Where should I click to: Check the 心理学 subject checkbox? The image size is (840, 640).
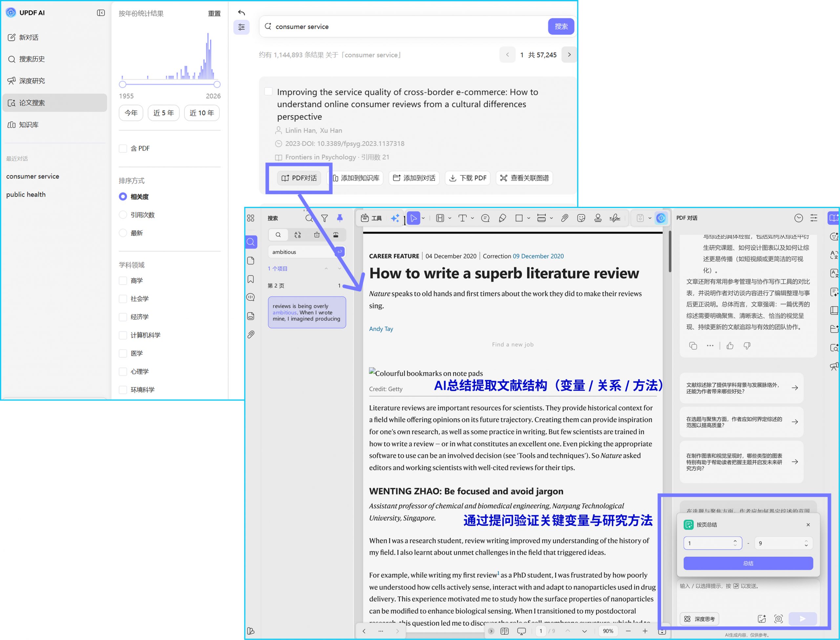(123, 372)
